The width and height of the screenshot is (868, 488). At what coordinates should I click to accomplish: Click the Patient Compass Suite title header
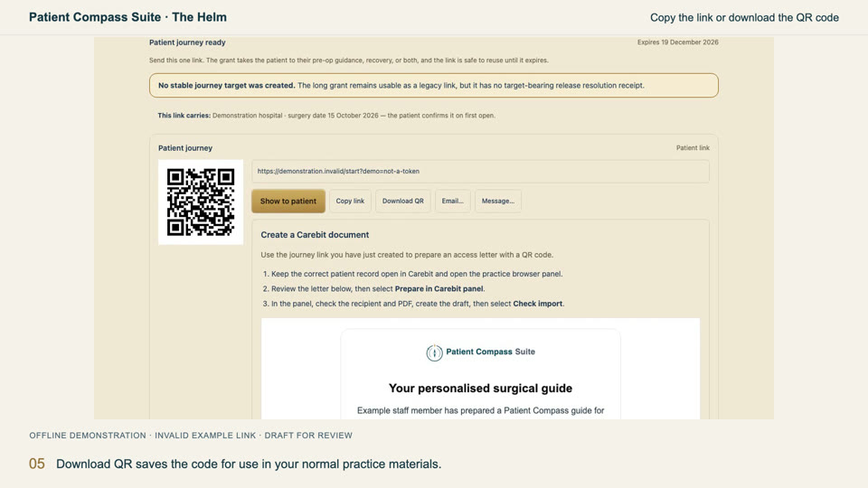coord(127,17)
